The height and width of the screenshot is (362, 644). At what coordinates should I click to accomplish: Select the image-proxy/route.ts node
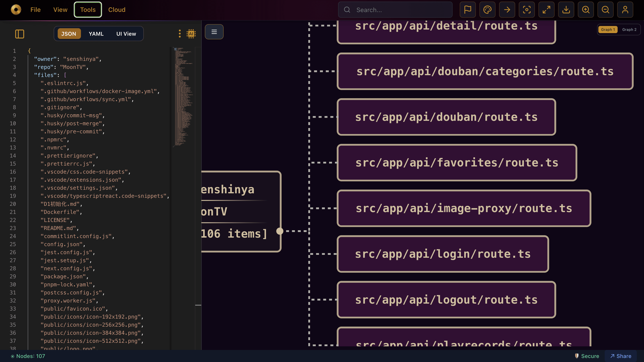(x=464, y=208)
